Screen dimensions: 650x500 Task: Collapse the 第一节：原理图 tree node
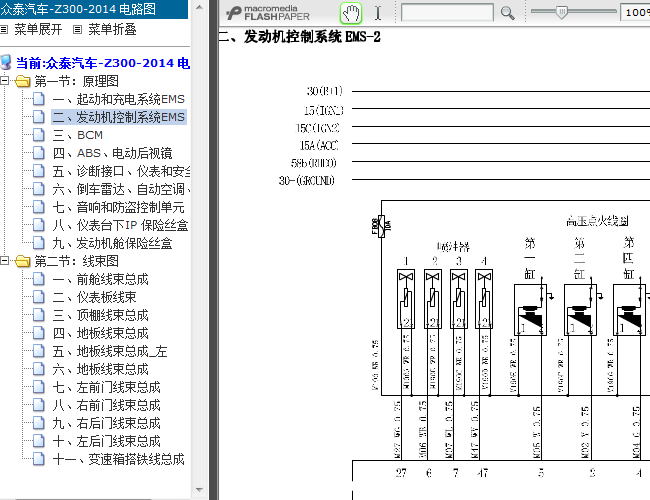tap(5, 80)
